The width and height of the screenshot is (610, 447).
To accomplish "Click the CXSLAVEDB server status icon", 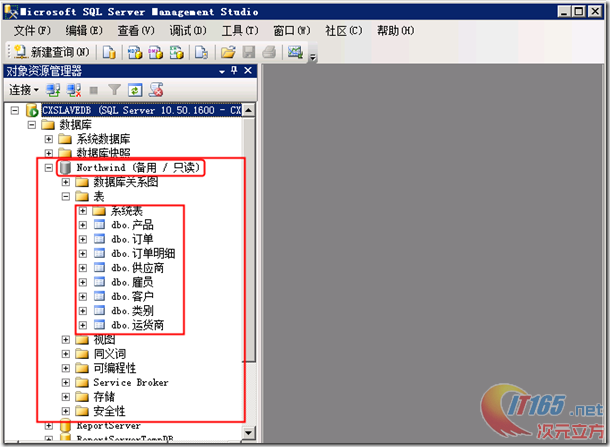I will point(32,110).
